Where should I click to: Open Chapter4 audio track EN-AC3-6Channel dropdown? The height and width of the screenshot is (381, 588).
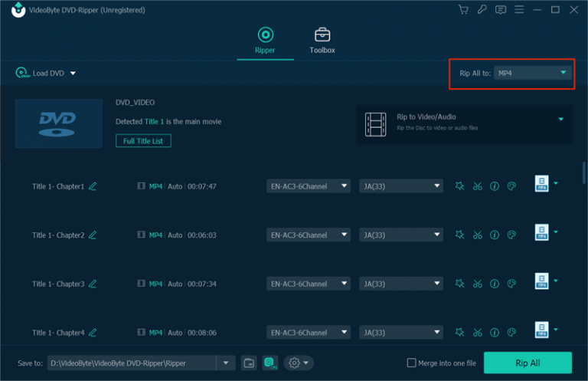(x=309, y=333)
